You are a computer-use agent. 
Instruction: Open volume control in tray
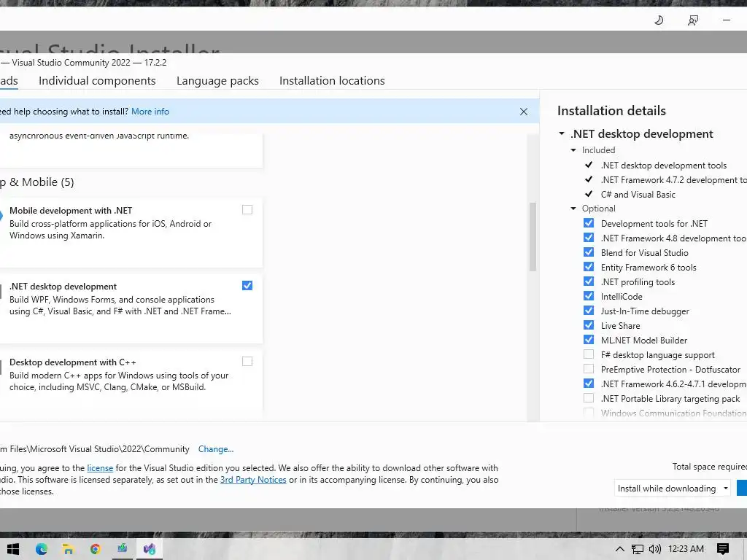pos(655,549)
